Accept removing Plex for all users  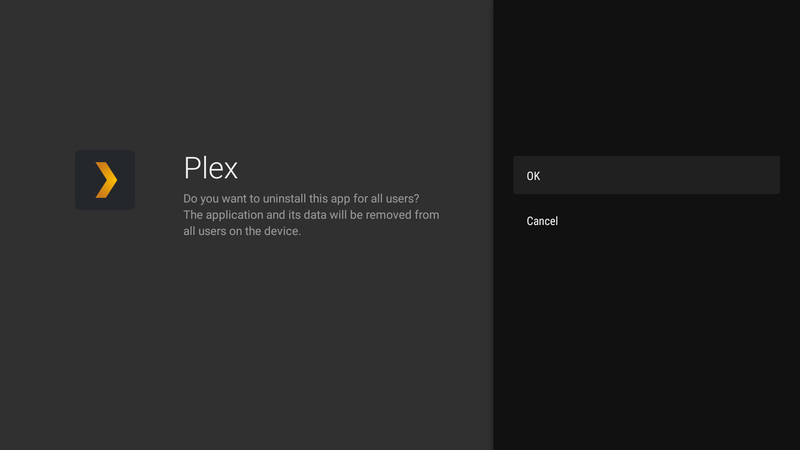(x=646, y=175)
